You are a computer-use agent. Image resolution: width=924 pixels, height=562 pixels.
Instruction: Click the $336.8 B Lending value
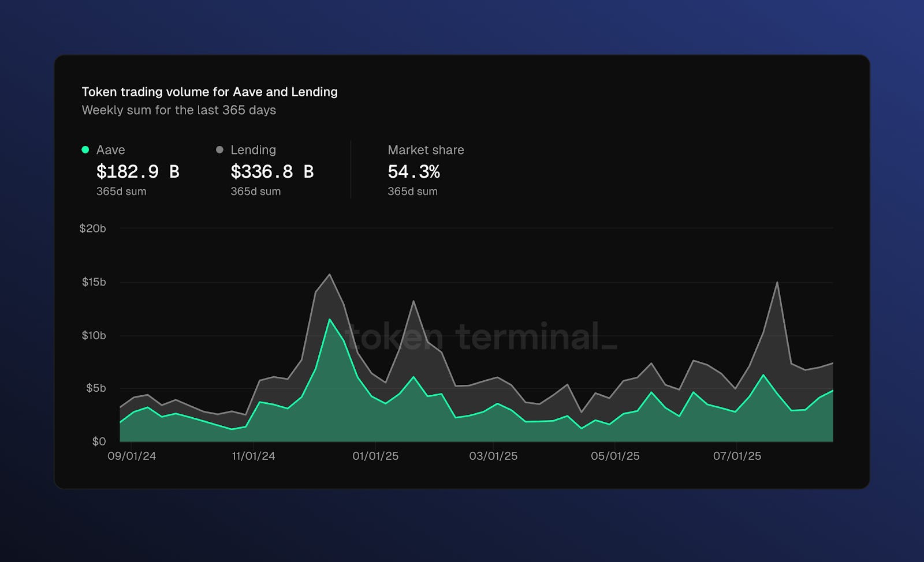pos(272,171)
